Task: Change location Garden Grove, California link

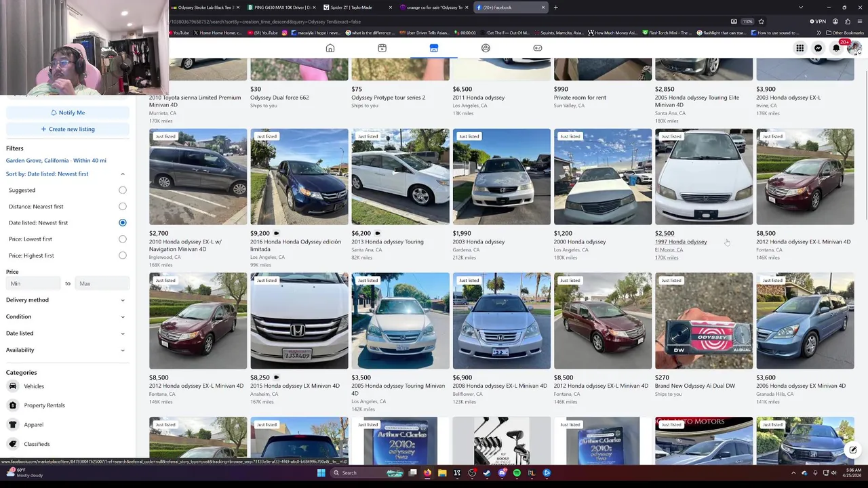Action: (56, 161)
